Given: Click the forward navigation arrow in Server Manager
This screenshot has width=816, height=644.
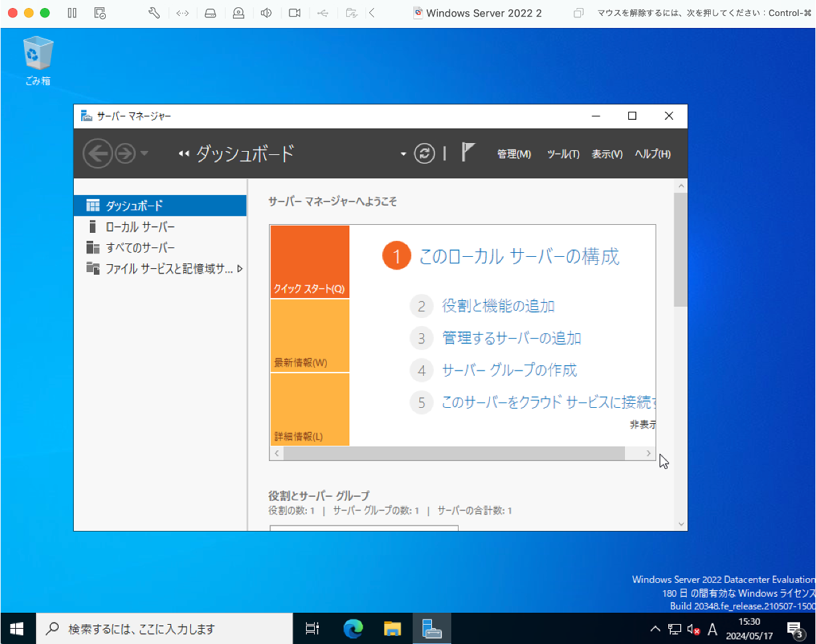Looking at the screenshot, I should (x=125, y=154).
